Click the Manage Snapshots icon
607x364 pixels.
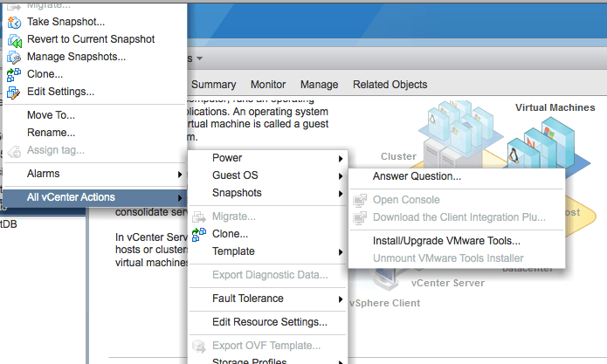(x=13, y=57)
